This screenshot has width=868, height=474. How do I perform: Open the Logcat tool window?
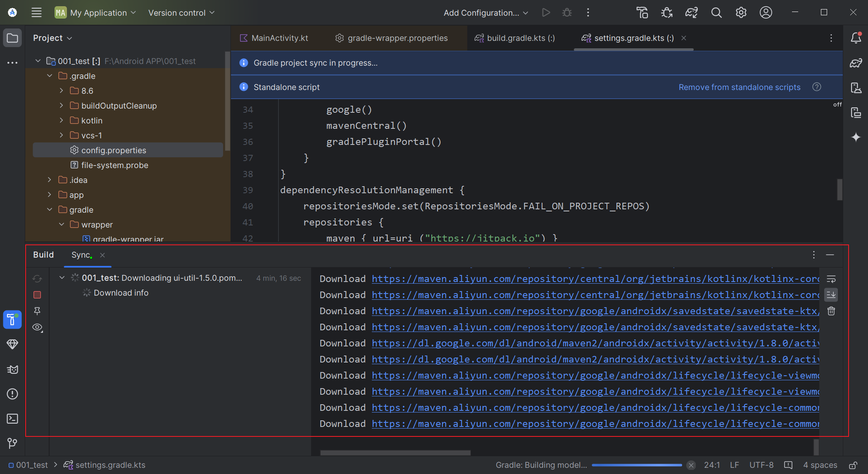12,369
